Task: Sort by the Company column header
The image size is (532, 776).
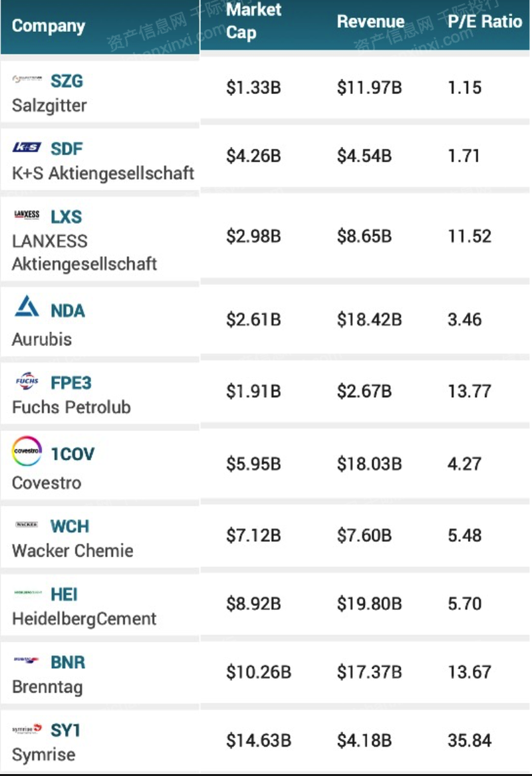Action: pyautogui.click(x=49, y=27)
